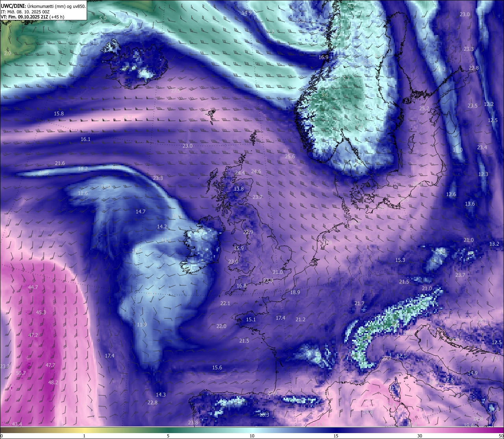
Task: Click the 12.3 value label
Action: pos(483,174)
